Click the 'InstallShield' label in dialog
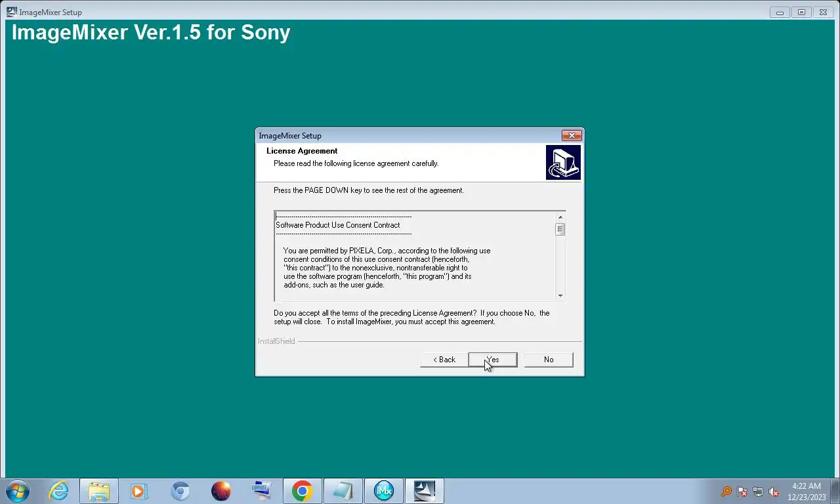840x504 pixels. coord(276,341)
